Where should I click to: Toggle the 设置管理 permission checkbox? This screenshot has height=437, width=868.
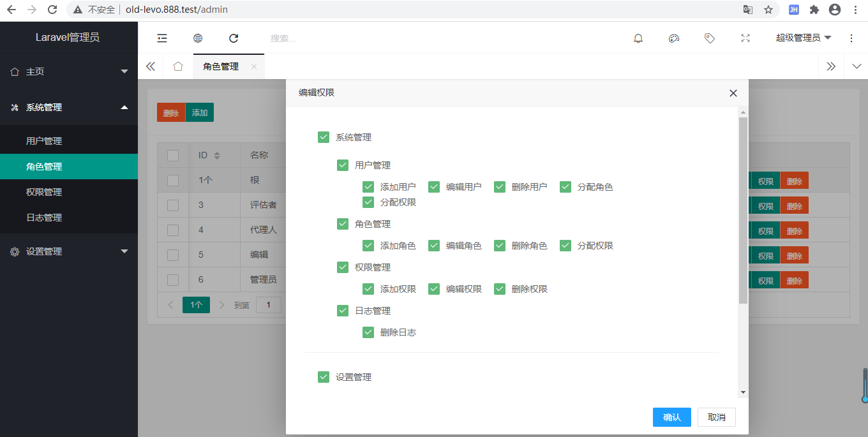tap(324, 376)
